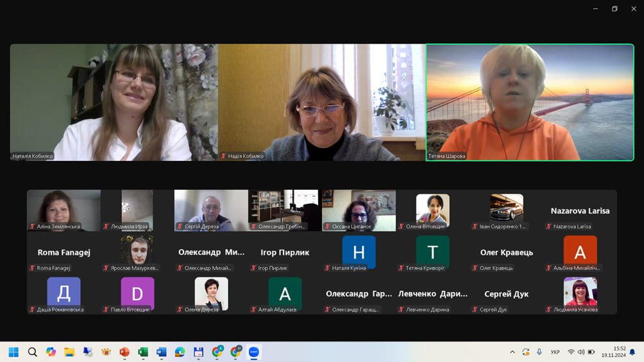Viewport: 644px width, 362px height.
Task: Select active speaker Тетяна Шарова's video
Action: click(x=530, y=103)
